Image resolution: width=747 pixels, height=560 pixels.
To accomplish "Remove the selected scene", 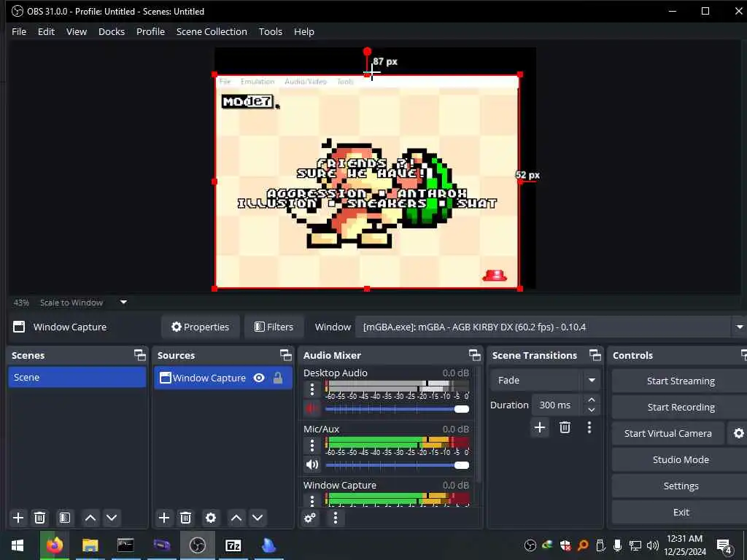I will [x=40, y=518].
